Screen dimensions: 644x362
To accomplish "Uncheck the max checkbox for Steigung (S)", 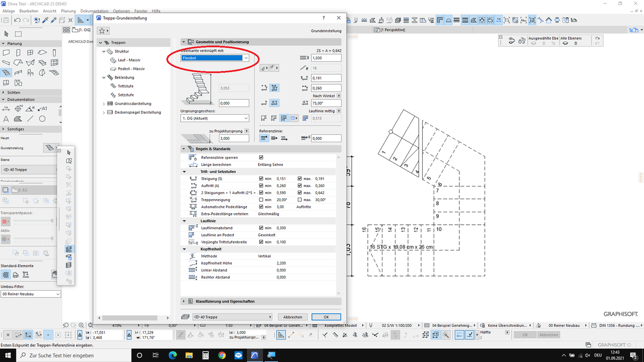I will (x=299, y=178).
